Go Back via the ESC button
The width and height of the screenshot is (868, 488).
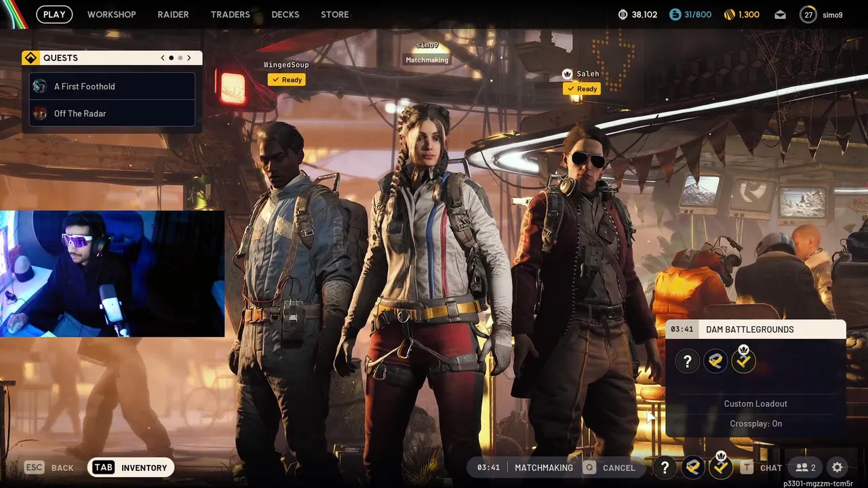49,468
